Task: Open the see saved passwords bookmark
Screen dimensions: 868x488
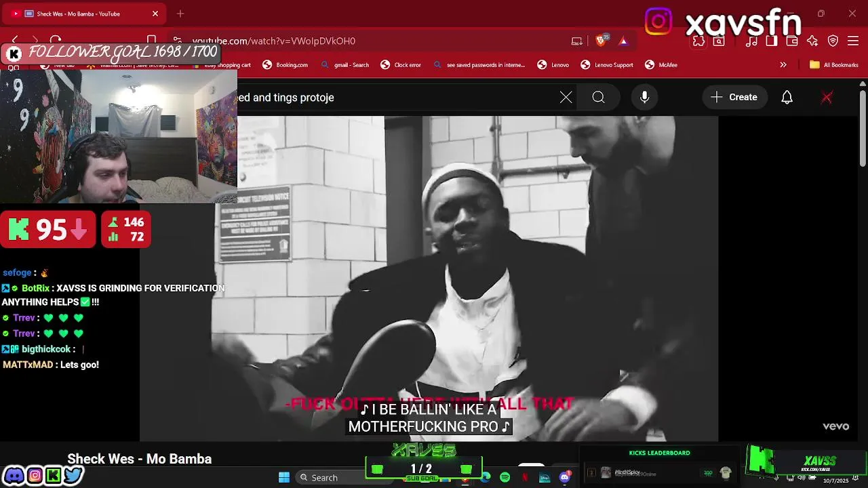Action: (479, 65)
